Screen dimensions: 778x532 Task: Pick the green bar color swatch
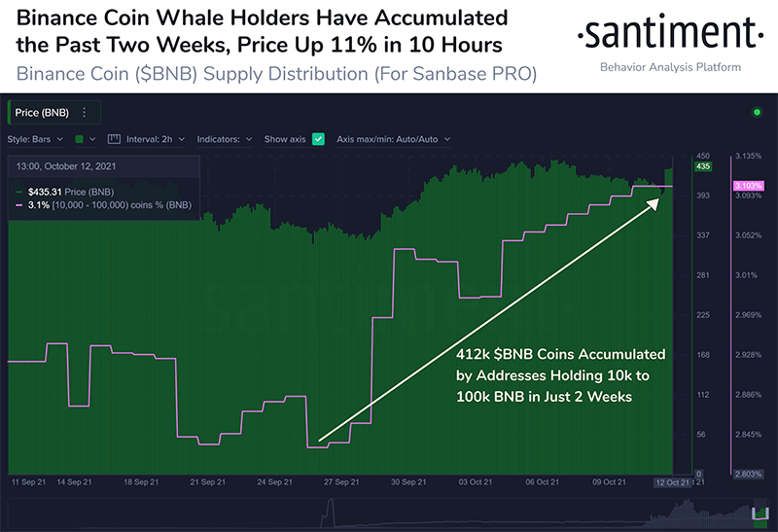79,139
